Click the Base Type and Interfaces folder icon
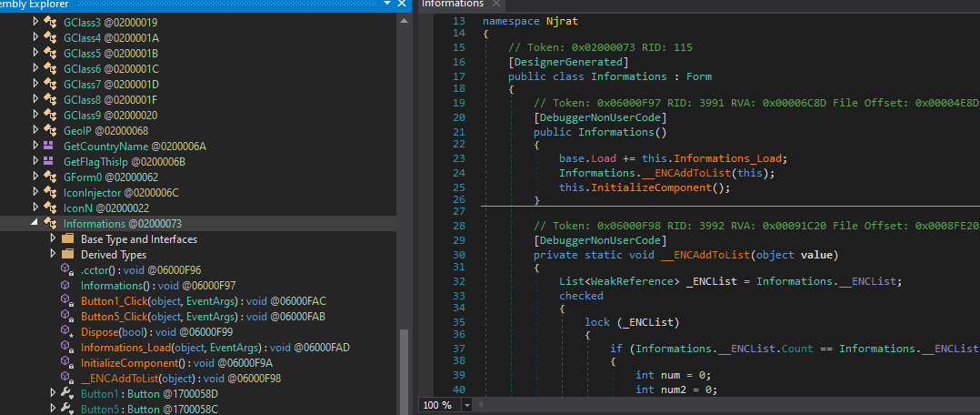The image size is (980, 415). [x=67, y=239]
